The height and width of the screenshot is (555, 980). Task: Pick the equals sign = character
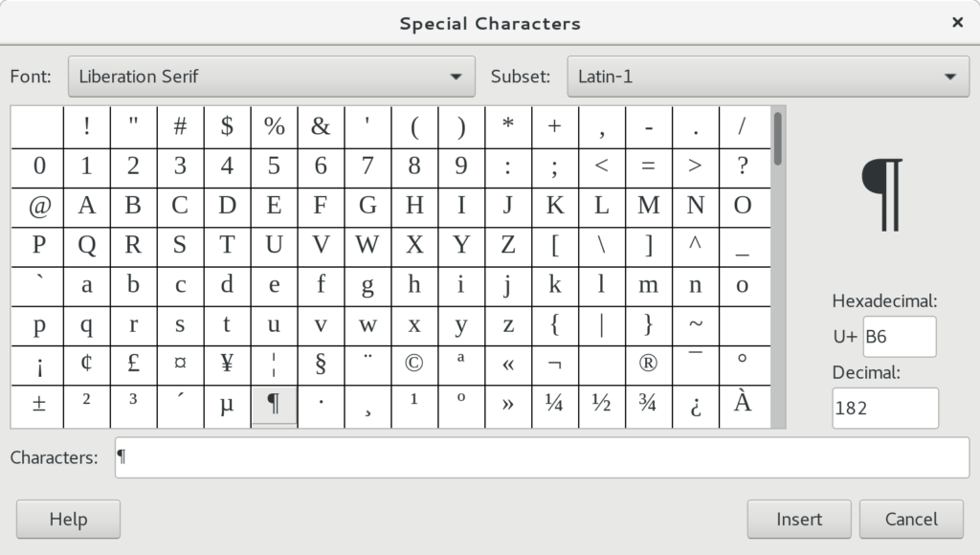(649, 167)
